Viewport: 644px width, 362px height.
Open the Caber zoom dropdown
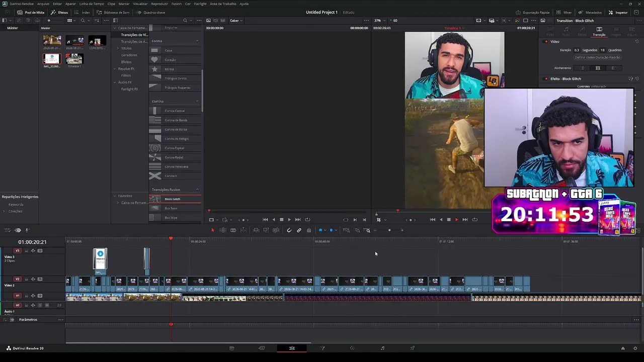(x=236, y=21)
